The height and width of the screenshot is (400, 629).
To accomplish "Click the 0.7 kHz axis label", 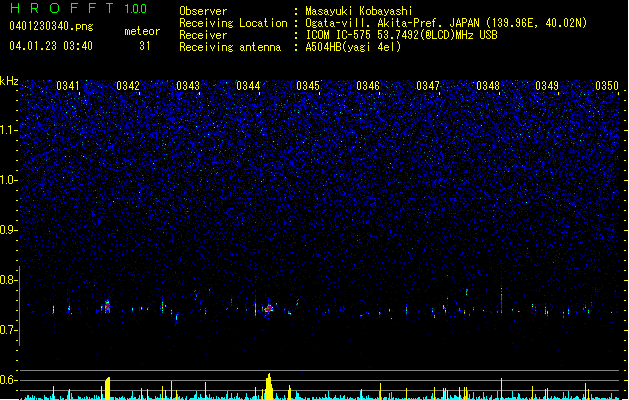I will [x=9, y=330].
